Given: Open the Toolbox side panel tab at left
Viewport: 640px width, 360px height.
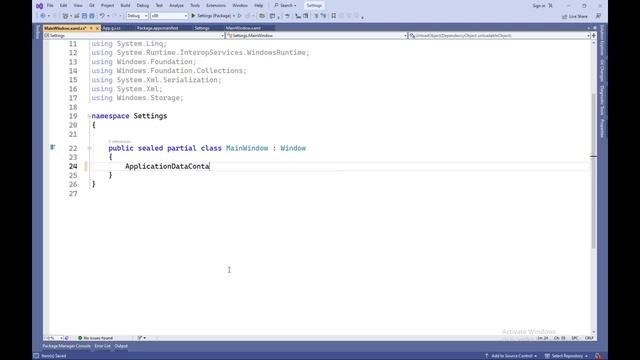Looking at the screenshot, I should (38, 32).
